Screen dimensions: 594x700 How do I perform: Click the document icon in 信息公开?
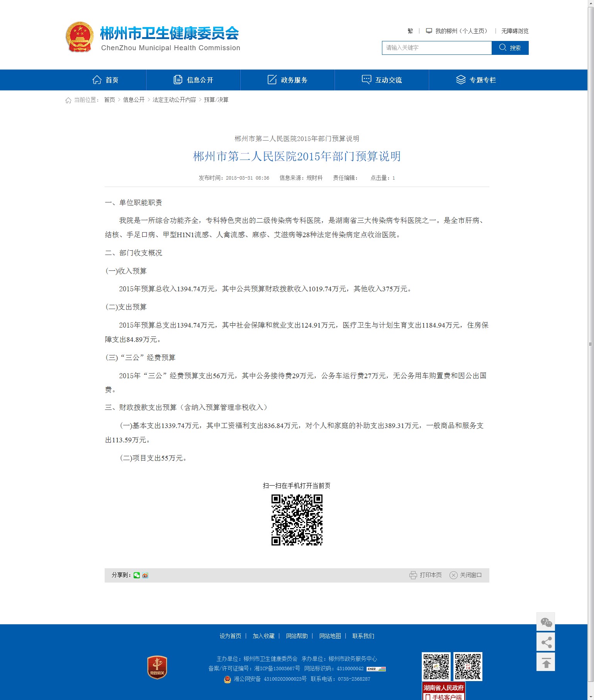[x=178, y=80]
